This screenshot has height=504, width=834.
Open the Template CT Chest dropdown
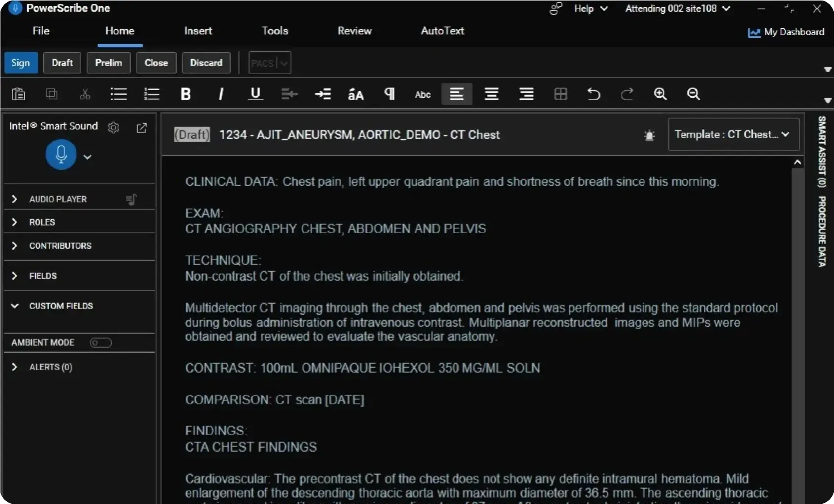[733, 134]
